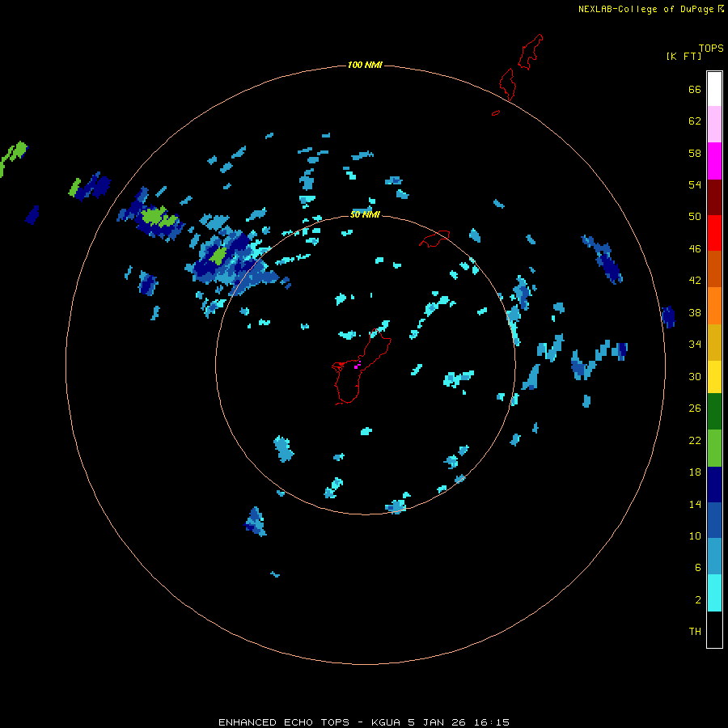Click the gold legend swatch beside 38
This screenshot has width=728, height=728.
[714, 342]
